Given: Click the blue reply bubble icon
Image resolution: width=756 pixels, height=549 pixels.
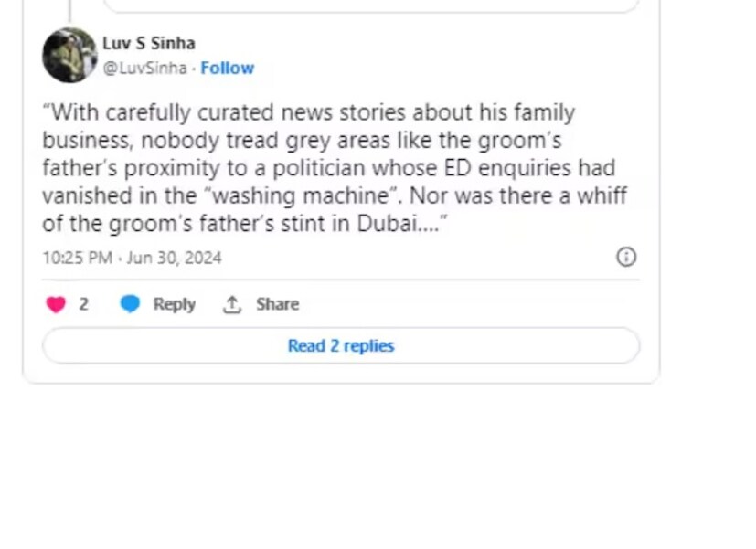Looking at the screenshot, I should 130,305.
